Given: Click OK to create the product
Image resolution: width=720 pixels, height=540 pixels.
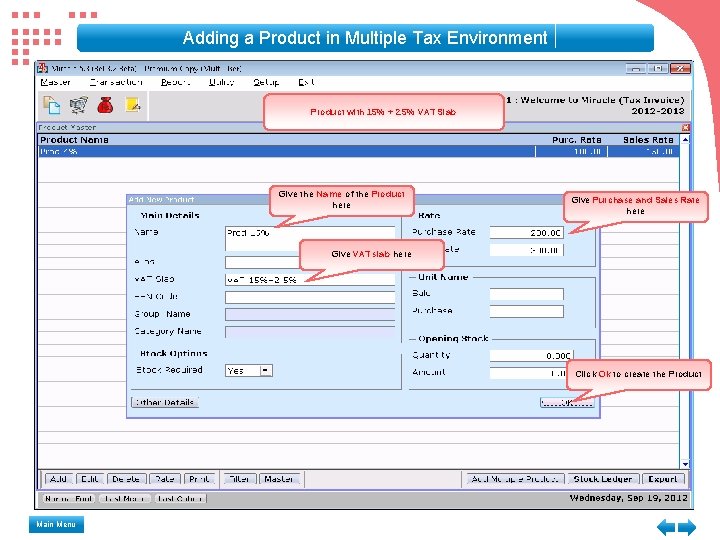Looking at the screenshot, I should [567, 402].
